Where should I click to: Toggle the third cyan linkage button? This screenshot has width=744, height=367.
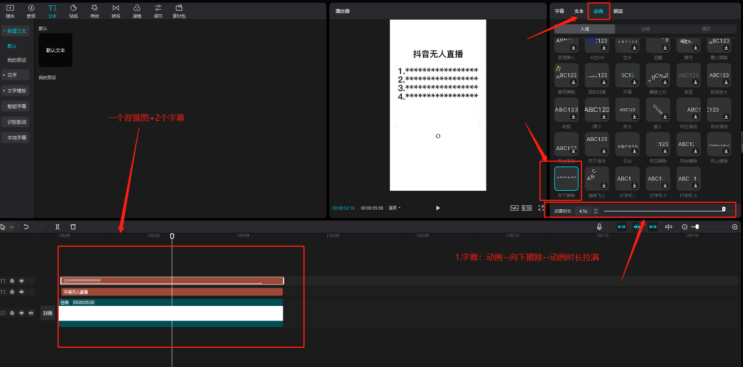[x=653, y=227]
